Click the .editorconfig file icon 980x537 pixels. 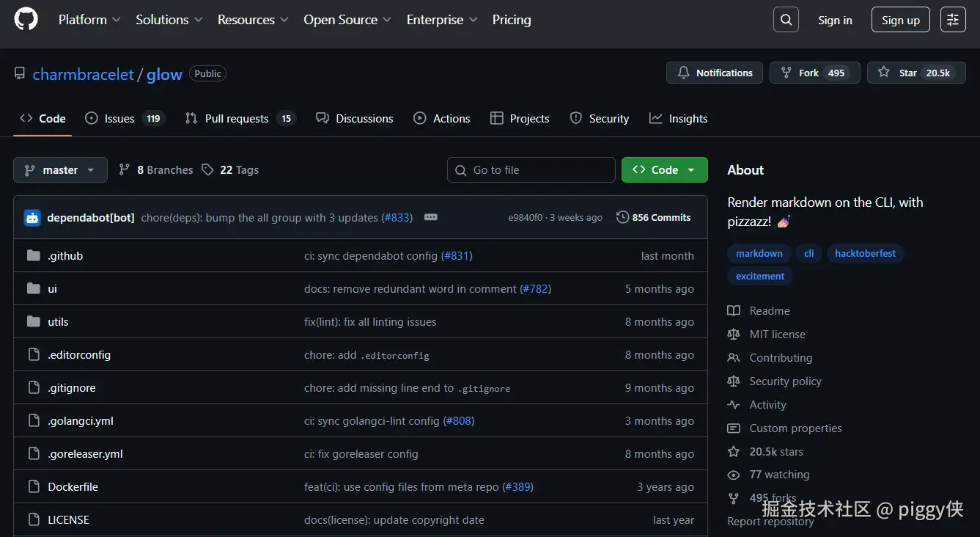(x=33, y=355)
